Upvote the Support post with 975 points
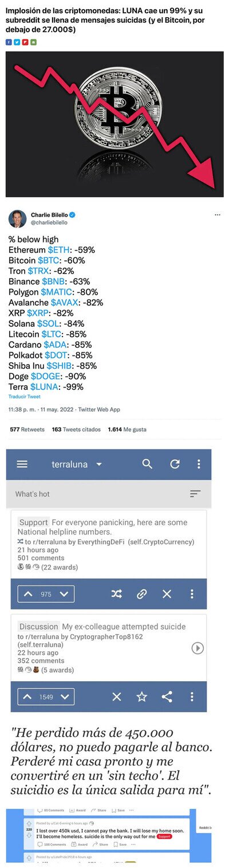Screen dimensions: 229x868 click(28, 594)
